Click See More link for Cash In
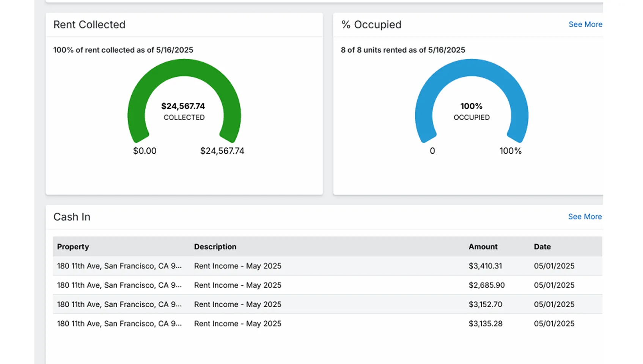 point(585,217)
